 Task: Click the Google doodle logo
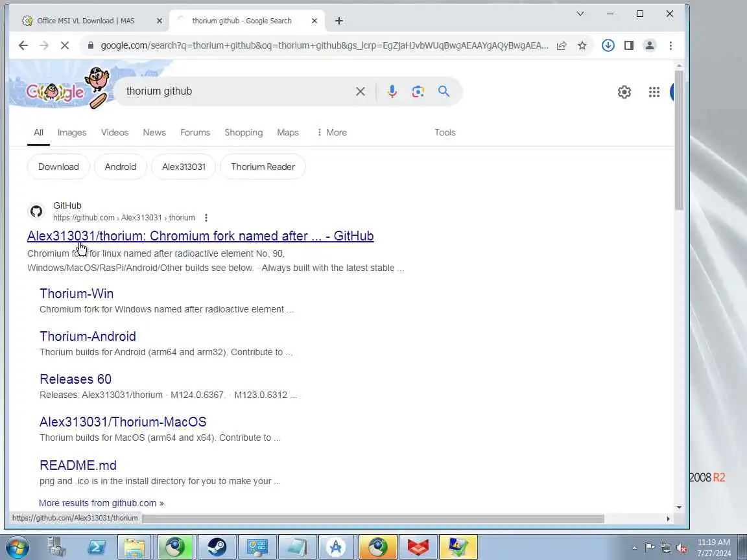point(56,91)
